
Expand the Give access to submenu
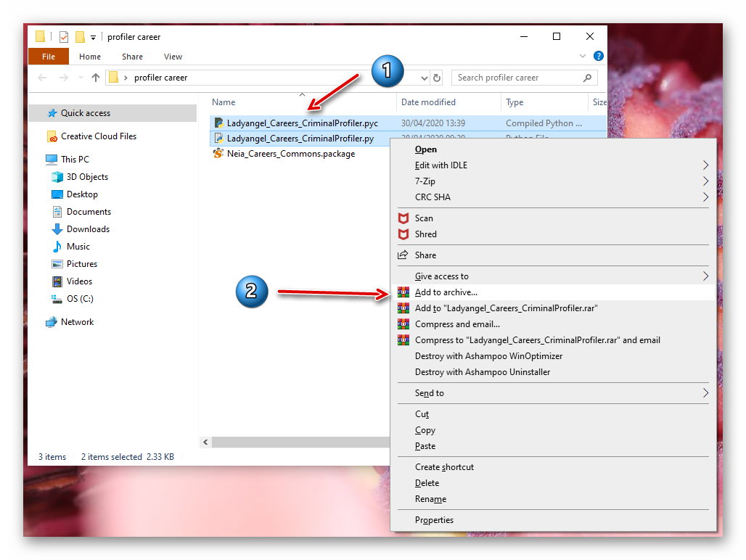tap(705, 276)
